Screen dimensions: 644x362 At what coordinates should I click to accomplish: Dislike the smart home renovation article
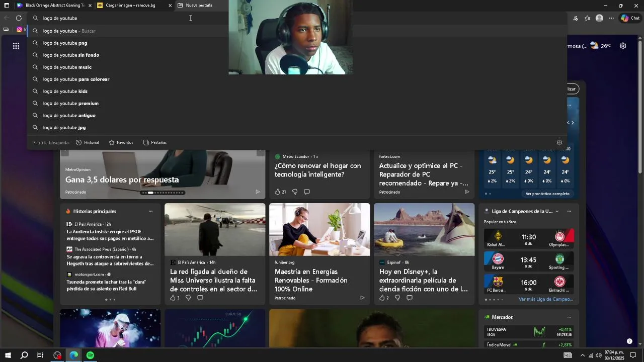coord(295,192)
